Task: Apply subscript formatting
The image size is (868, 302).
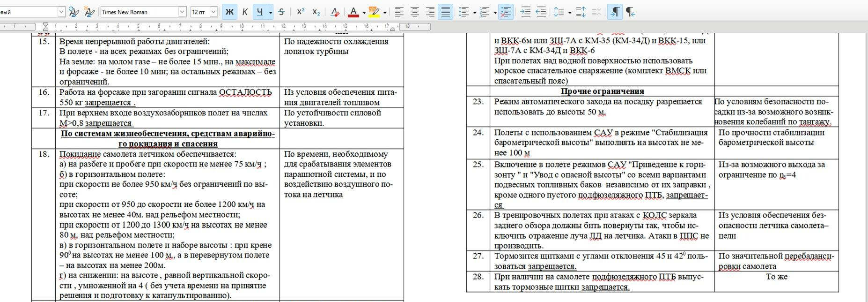Action: 316,12
